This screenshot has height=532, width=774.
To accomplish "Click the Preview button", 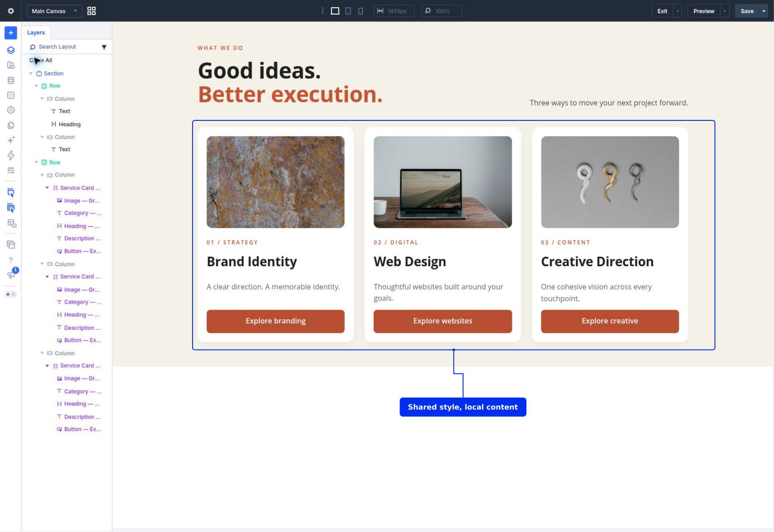I will pos(704,11).
